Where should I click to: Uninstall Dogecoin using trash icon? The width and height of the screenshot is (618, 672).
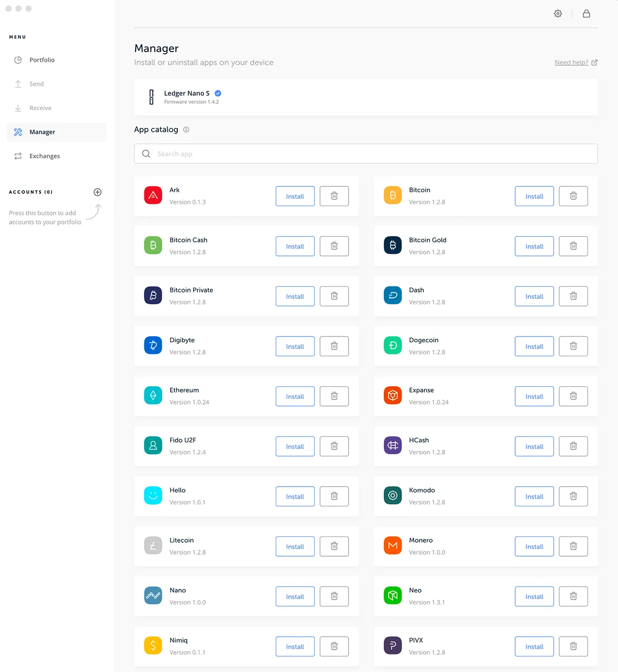[x=573, y=346]
